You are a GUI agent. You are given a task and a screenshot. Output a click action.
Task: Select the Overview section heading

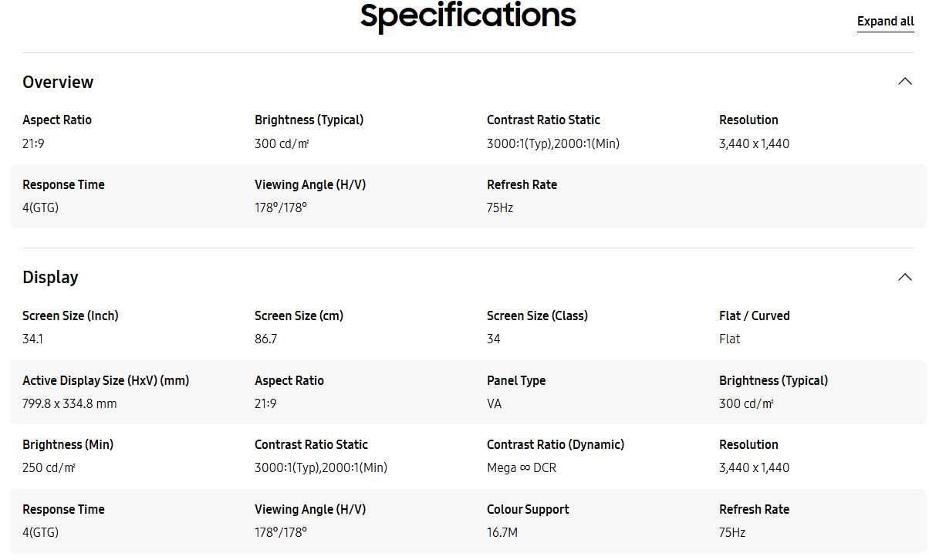click(58, 82)
